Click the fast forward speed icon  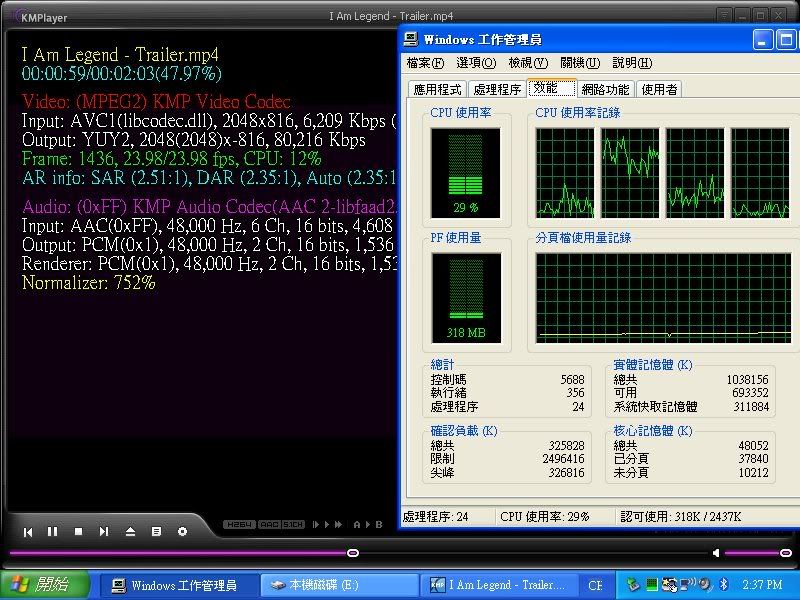[x=338, y=524]
